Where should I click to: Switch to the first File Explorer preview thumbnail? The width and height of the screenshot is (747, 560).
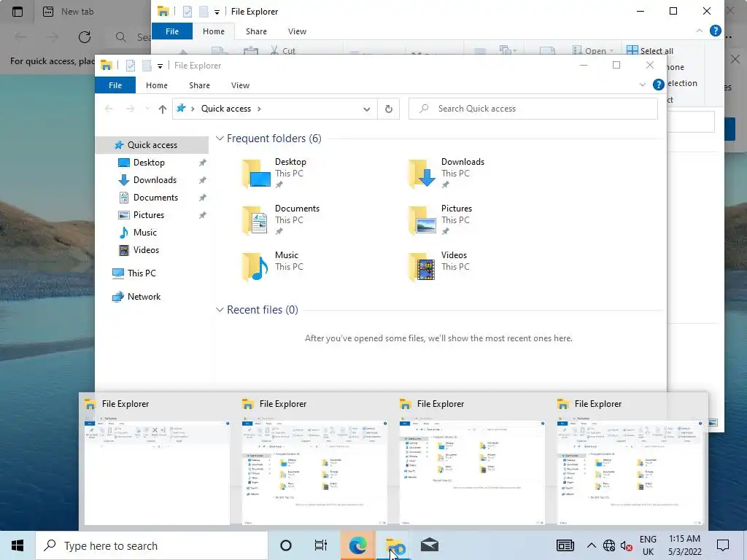pyautogui.click(x=157, y=461)
